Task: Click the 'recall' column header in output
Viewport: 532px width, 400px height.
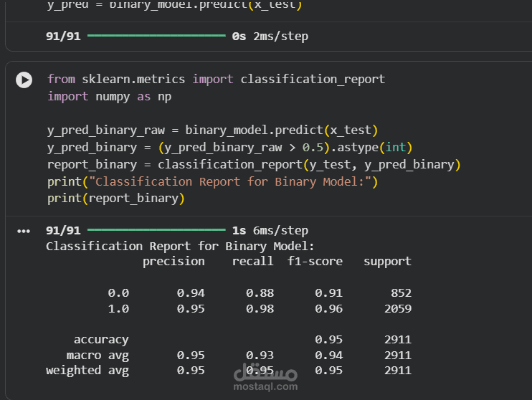Action: [252, 261]
